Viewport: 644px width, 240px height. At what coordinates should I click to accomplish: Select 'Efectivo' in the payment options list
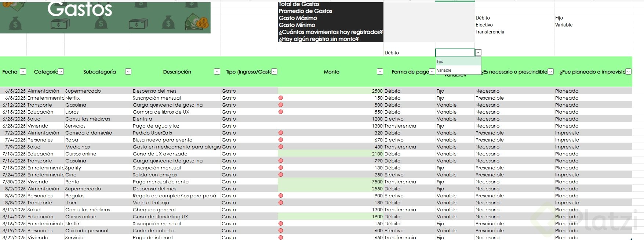[514, 25]
